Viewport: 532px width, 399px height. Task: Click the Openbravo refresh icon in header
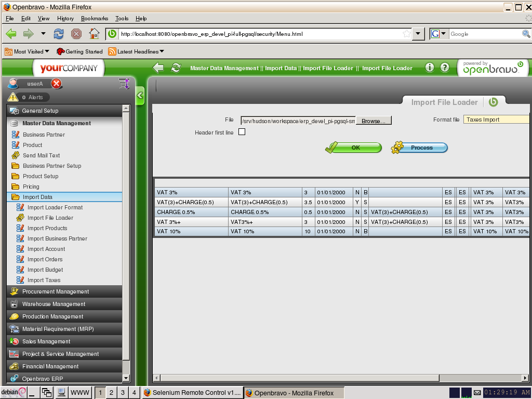[x=176, y=68]
